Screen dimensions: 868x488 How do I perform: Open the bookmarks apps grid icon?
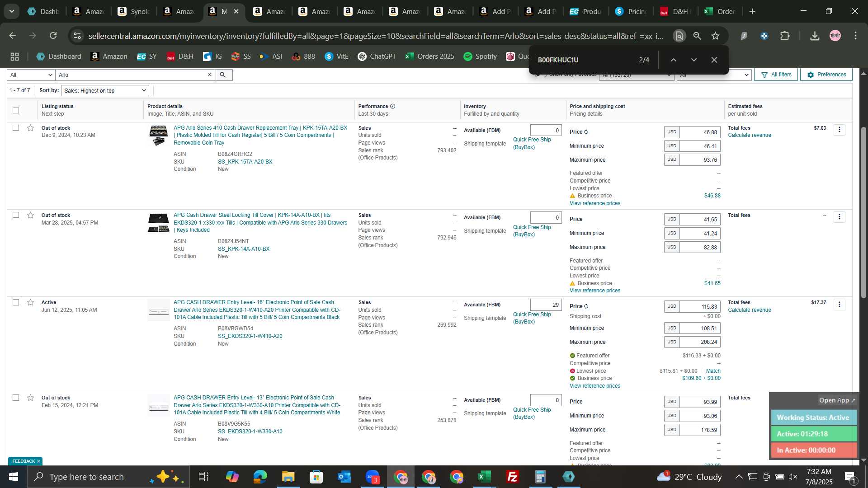point(14,56)
